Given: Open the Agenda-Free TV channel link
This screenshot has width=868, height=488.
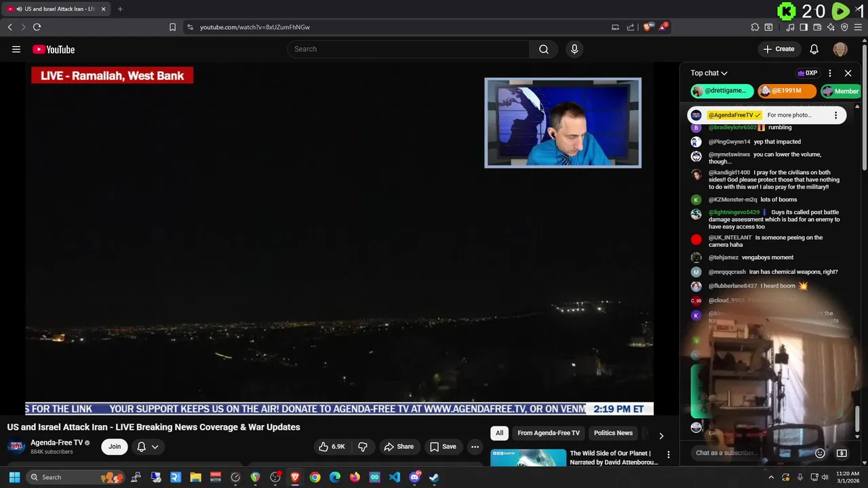Looking at the screenshot, I should [x=56, y=443].
